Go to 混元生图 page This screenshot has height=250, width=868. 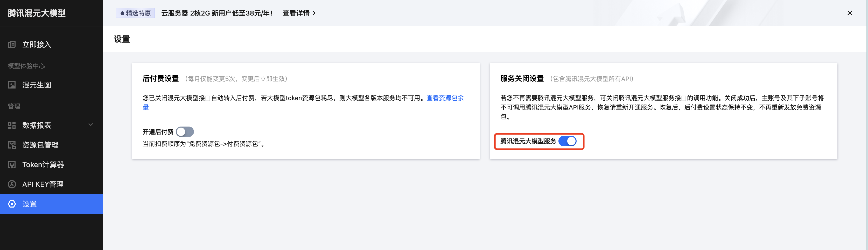52,85
